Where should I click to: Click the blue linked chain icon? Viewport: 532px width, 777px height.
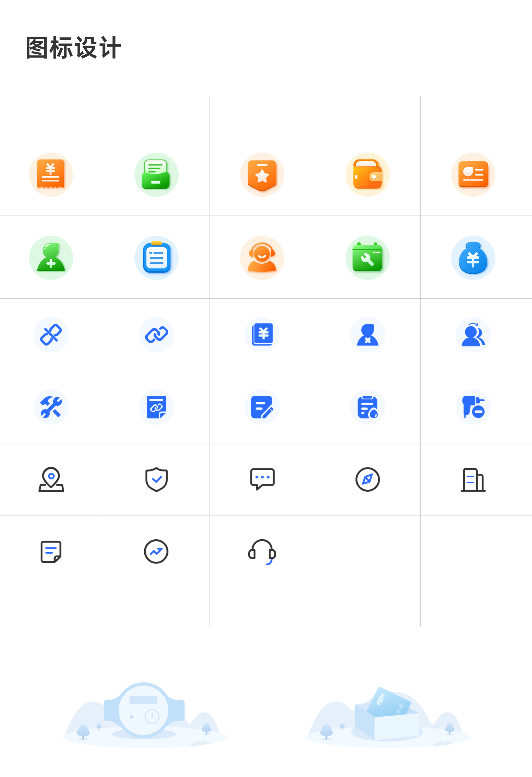point(156,334)
